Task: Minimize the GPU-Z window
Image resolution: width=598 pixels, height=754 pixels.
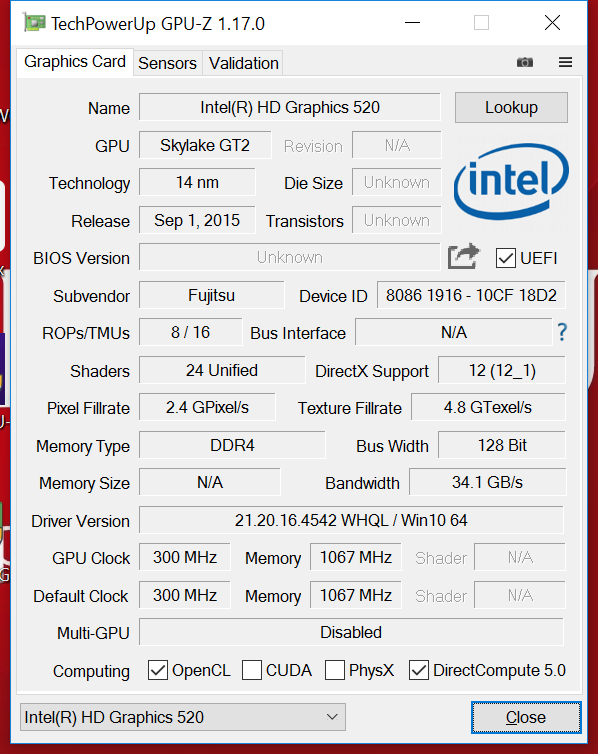Action: pos(412,23)
